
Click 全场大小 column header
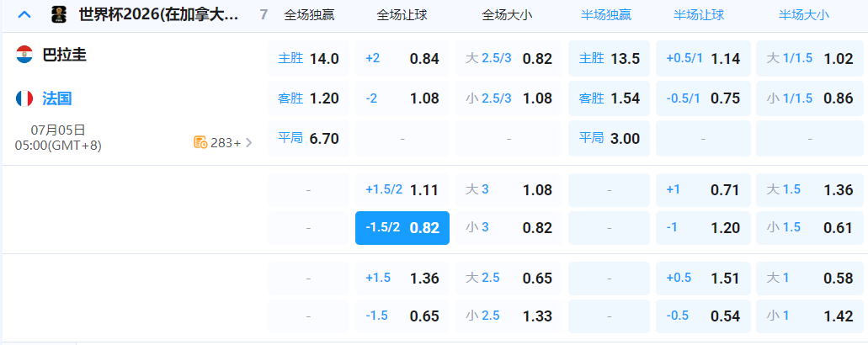[507, 15]
